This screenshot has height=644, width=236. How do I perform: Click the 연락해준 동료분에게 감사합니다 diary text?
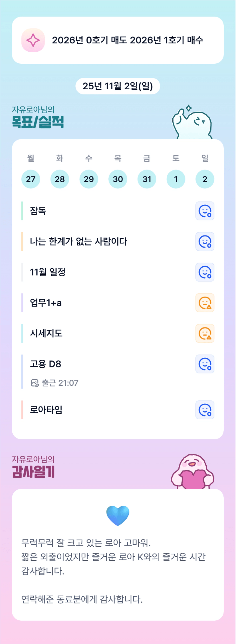82,599
